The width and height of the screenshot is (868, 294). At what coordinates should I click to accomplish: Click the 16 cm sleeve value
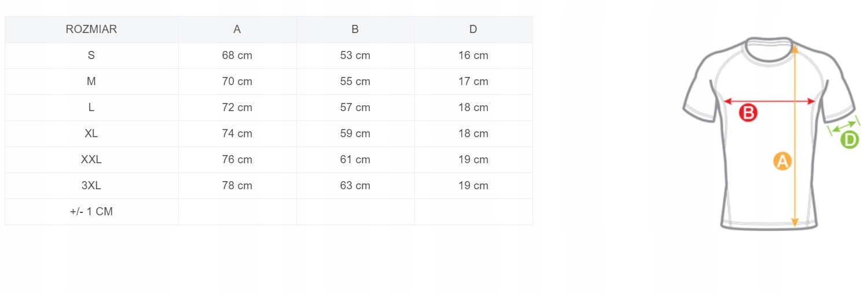tap(473, 56)
